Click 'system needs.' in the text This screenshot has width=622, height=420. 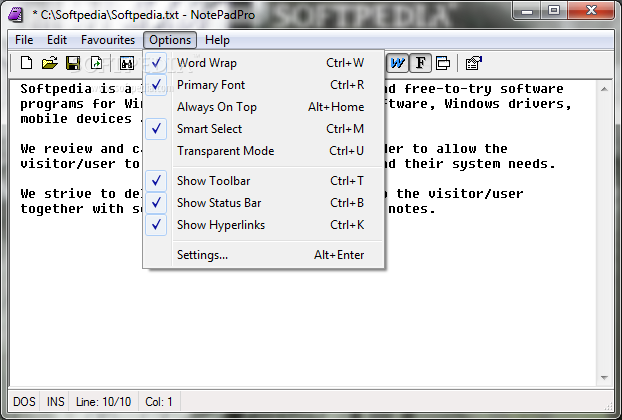click(504, 164)
